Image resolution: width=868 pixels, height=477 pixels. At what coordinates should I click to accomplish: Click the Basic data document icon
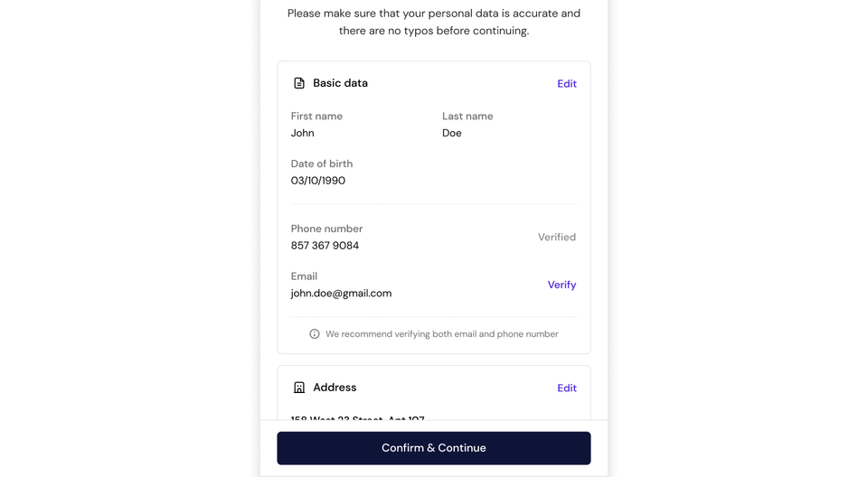coord(299,83)
